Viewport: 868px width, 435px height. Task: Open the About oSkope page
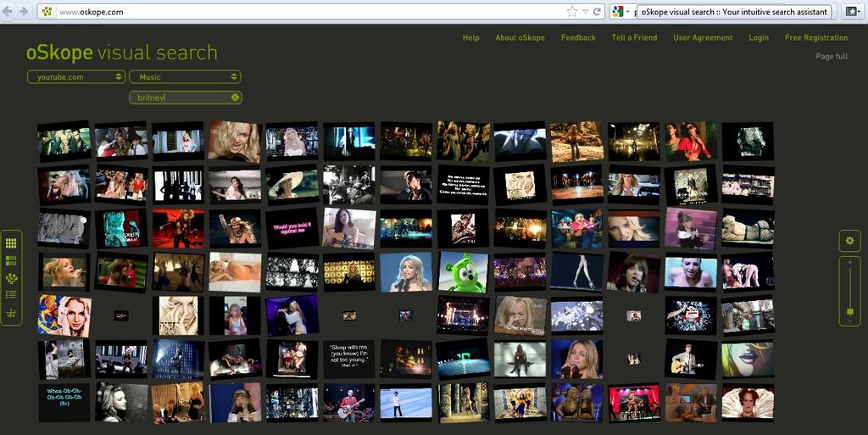520,37
